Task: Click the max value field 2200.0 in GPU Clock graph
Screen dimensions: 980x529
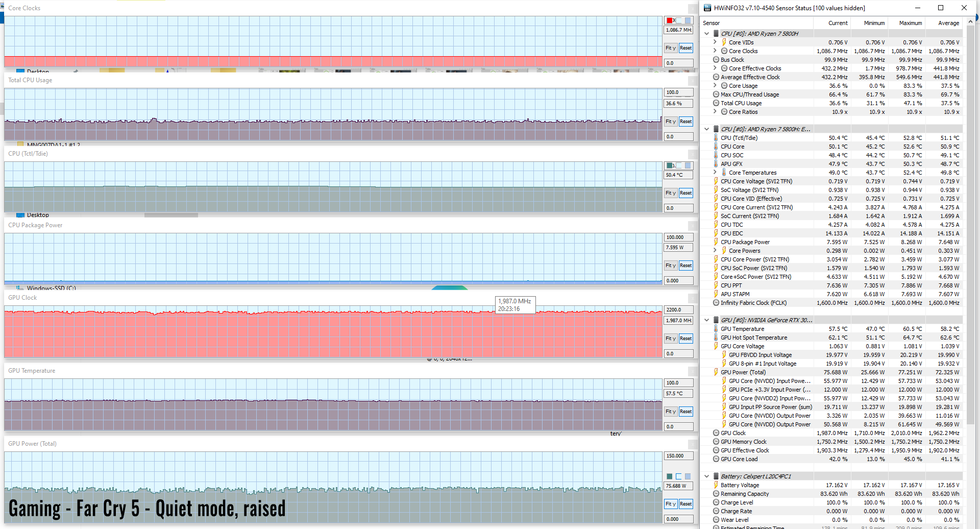Action: (x=678, y=310)
